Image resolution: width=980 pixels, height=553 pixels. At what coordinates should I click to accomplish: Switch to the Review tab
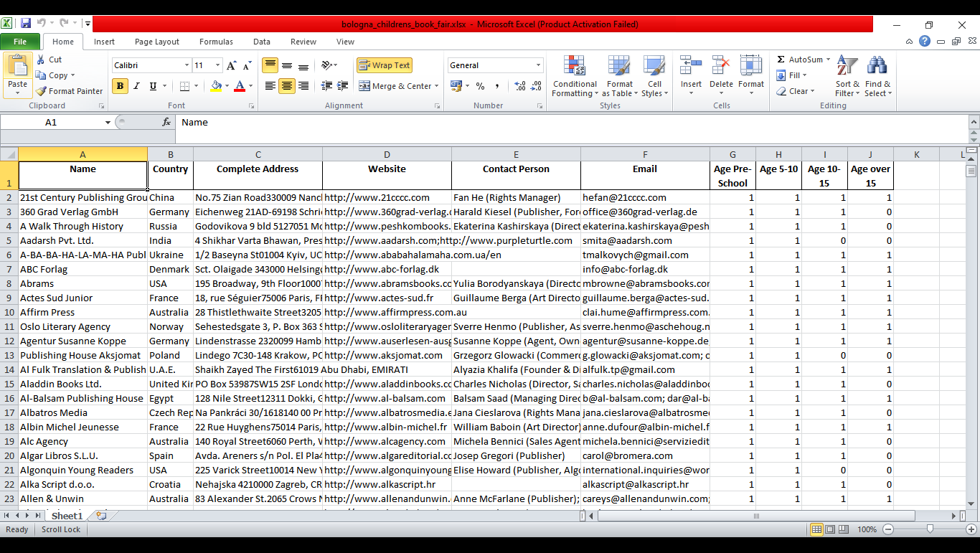pos(303,42)
